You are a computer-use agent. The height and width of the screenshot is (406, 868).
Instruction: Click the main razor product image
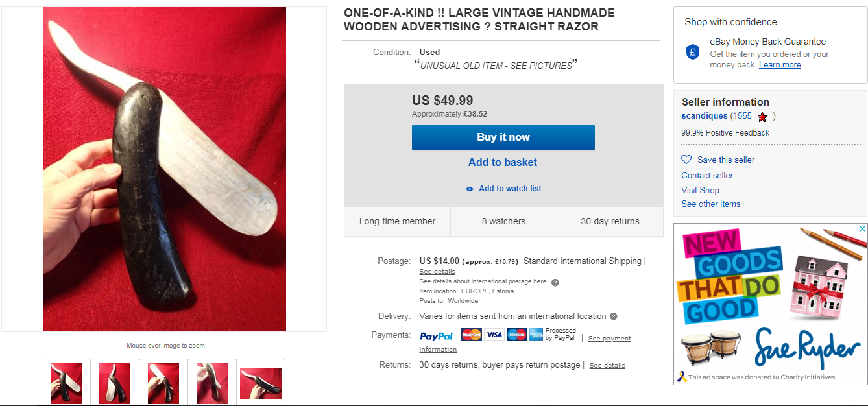[x=164, y=169]
